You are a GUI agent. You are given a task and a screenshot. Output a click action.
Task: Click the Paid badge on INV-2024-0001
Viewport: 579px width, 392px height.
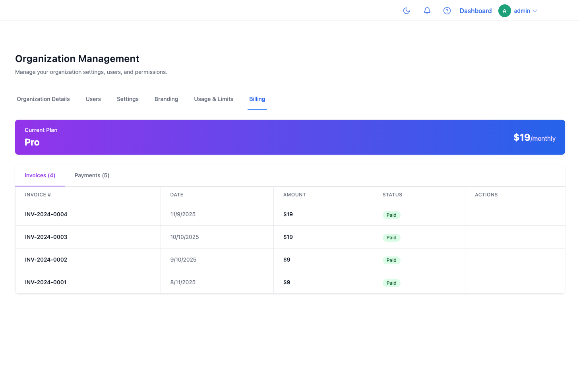coord(391,283)
